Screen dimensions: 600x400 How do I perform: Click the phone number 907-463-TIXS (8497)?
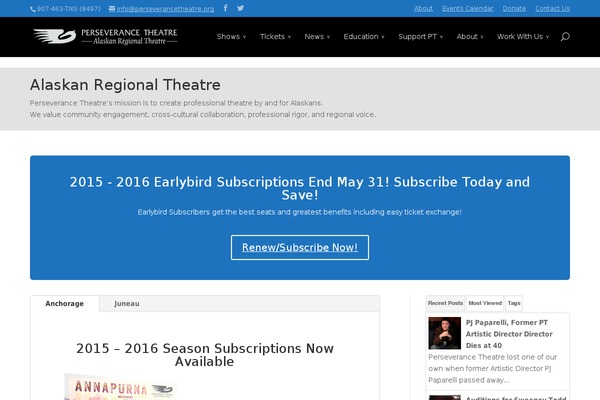click(68, 9)
